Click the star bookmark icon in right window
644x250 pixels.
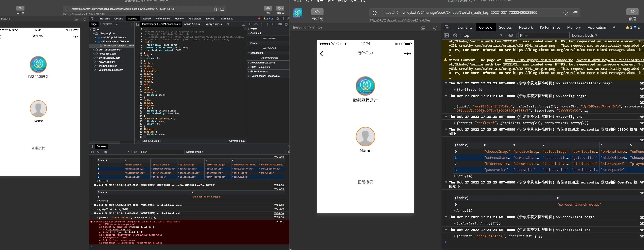point(565,13)
